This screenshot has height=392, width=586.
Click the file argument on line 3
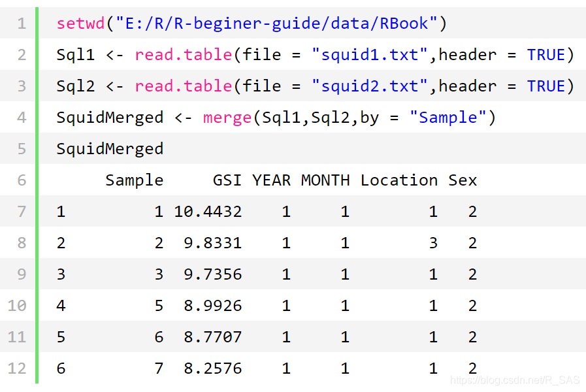click(x=261, y=86)
